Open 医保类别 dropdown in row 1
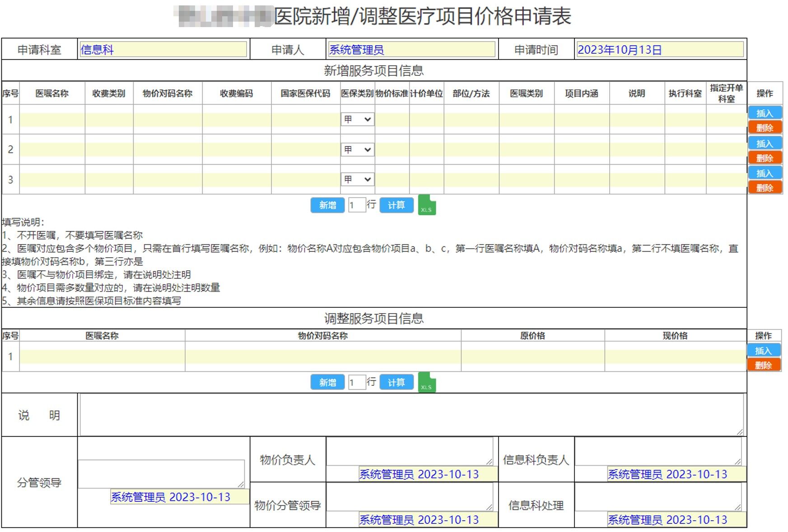The height and width of the screenshot is (532, 788). click(x=357, y=120)
